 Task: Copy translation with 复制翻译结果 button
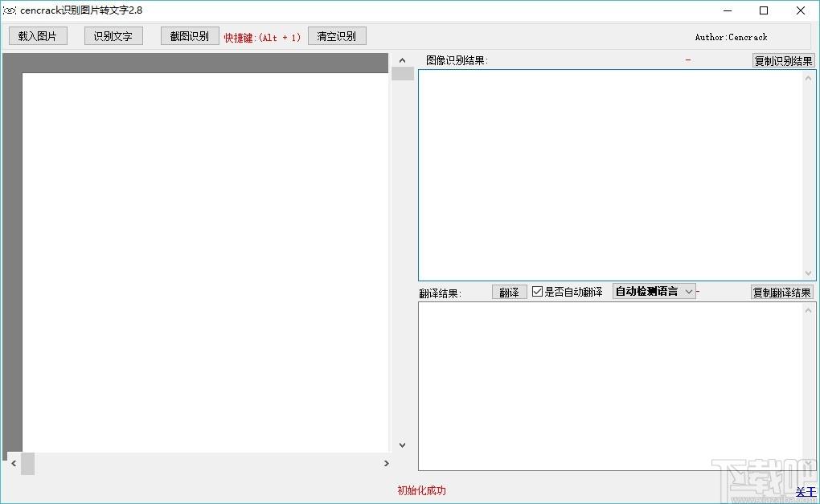coord(782,293)
